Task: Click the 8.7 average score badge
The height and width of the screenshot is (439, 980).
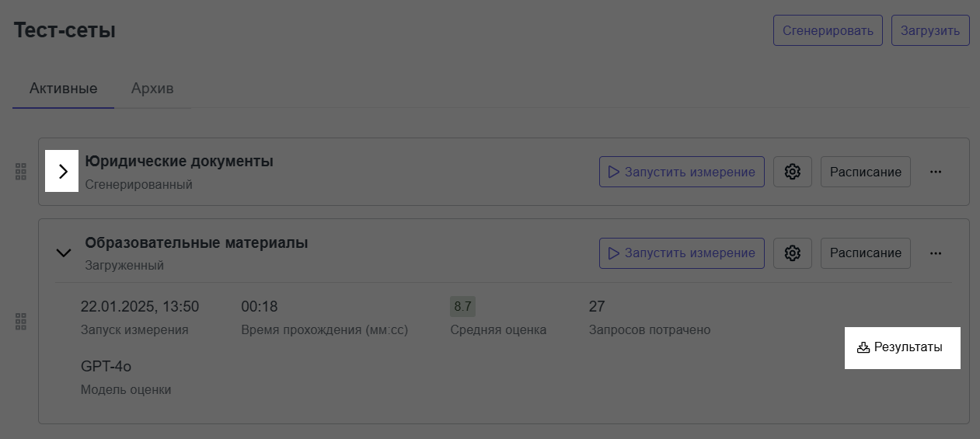Action: tap(462, 306)
